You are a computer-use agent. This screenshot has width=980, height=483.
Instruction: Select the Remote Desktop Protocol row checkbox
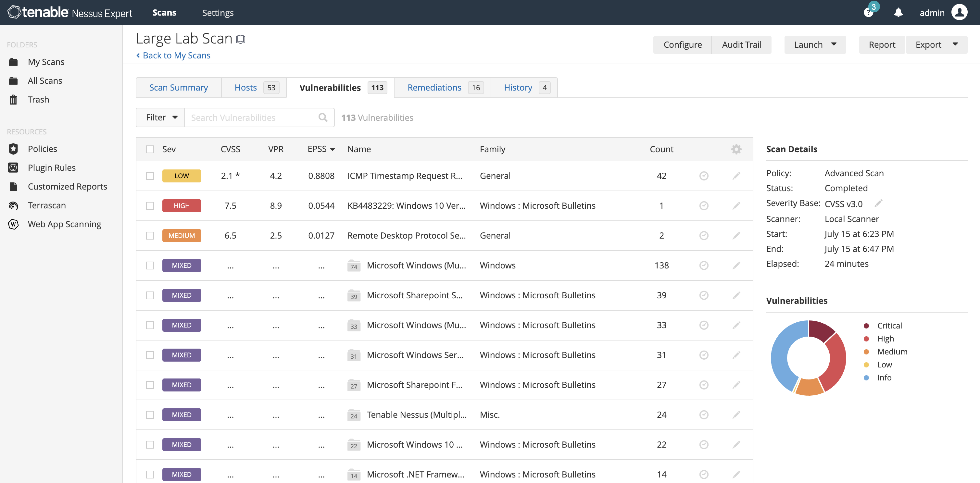click(x=150, y=235)
